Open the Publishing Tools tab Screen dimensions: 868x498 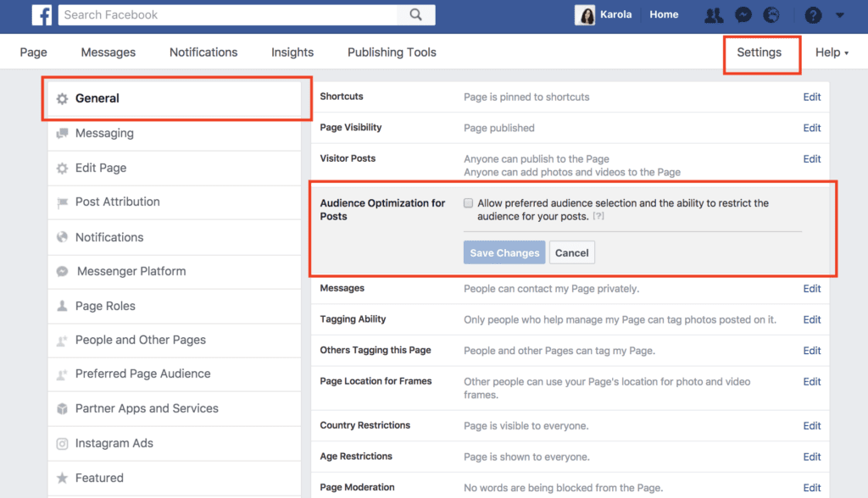tap(391, 52)
